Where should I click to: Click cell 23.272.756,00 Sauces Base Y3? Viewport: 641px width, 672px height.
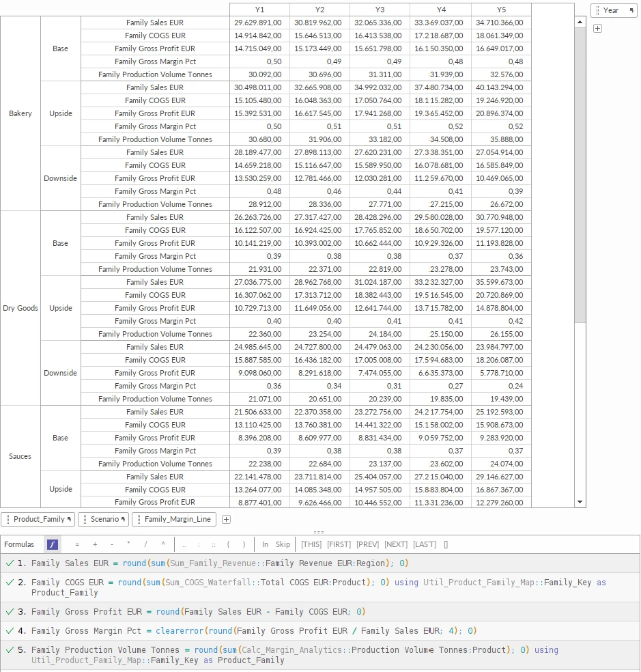[x=380, y=412]
